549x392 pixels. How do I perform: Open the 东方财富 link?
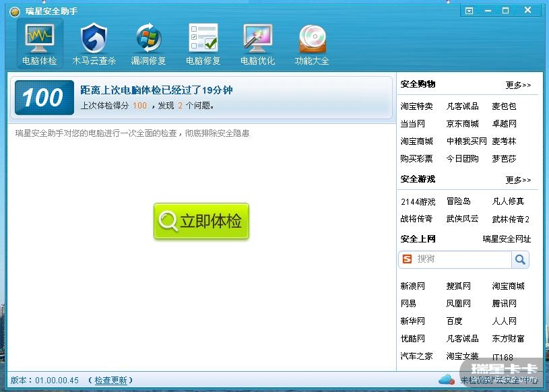pos(508,338)
